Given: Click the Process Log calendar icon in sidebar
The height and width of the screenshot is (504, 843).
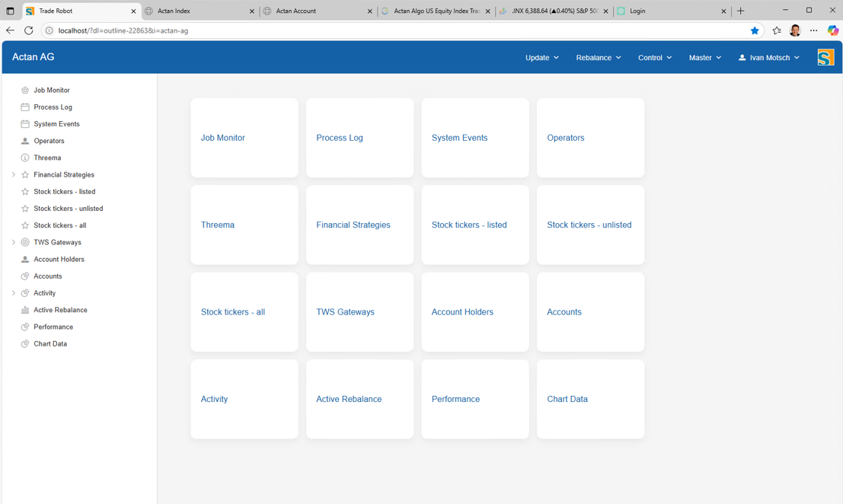Looking at the screenshot, I should 24,107.
